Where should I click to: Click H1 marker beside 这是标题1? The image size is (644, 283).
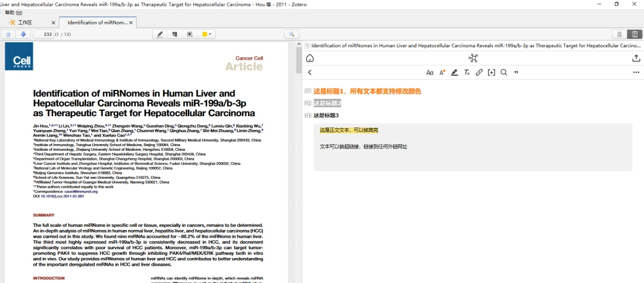click(x=308, y=91)
